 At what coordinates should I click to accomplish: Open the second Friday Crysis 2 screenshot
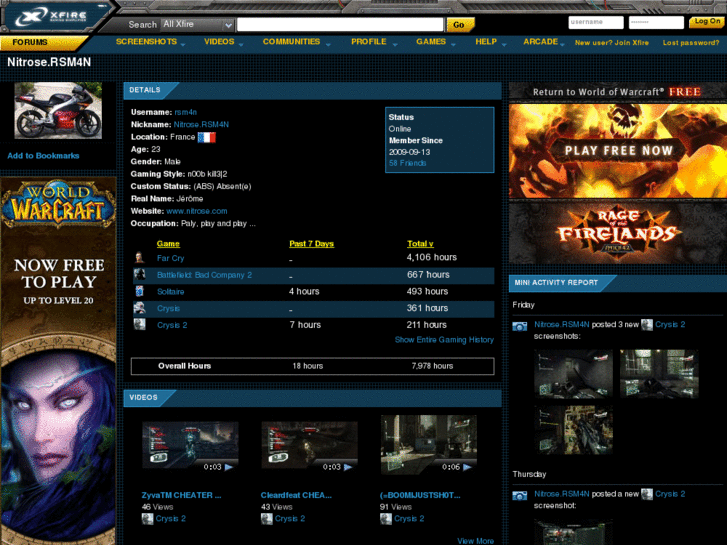pyautogui.click(x=659, y=374)
